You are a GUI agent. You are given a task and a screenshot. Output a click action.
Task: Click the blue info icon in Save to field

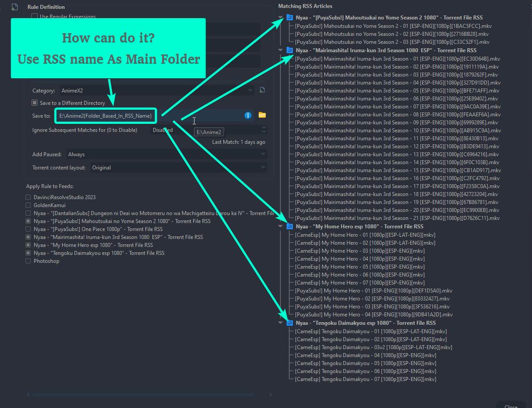(248, 115)
